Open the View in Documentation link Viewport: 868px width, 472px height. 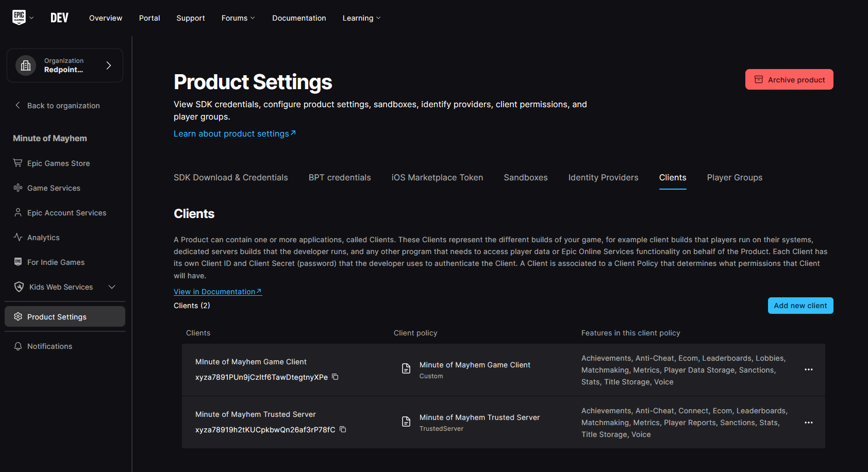217,291
